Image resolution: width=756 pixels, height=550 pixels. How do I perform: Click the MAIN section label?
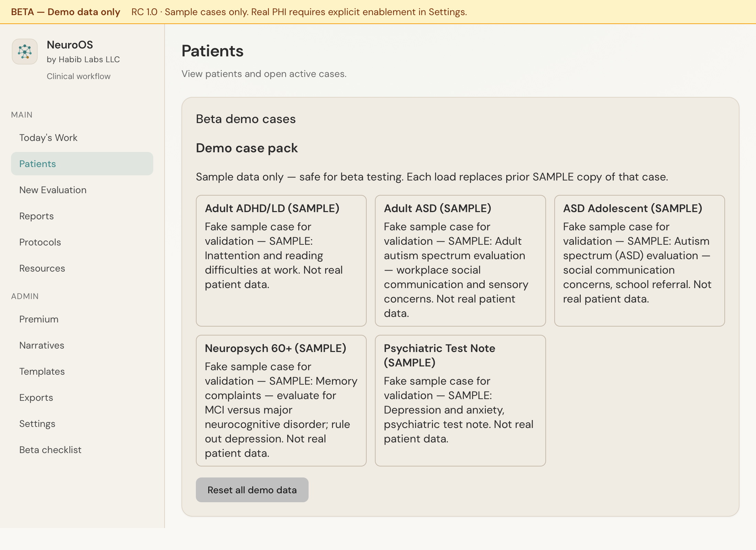[x=22, y=115]
